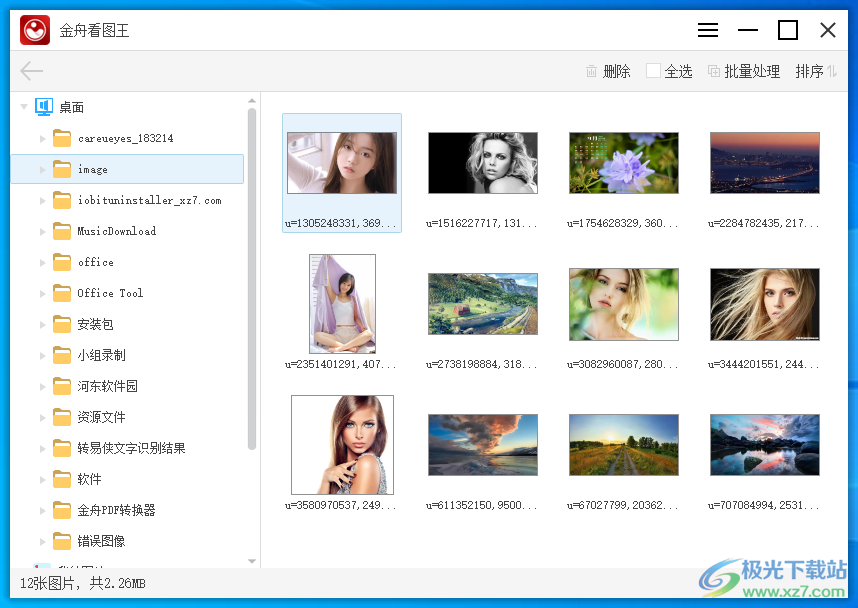Click the 金舟看图王 app logo icon
Viewport: 858px width, 608px height.
pos(35,30)
